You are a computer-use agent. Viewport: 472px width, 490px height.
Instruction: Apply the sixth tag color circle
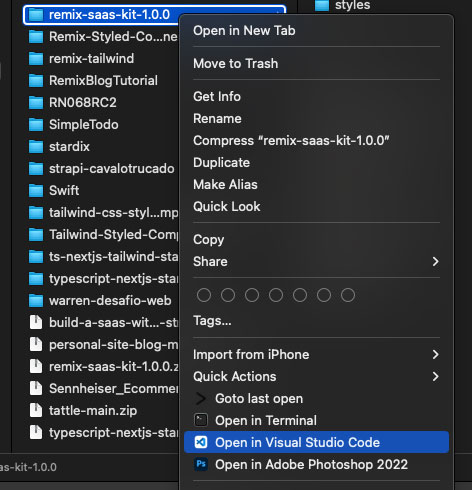[324, 295]
